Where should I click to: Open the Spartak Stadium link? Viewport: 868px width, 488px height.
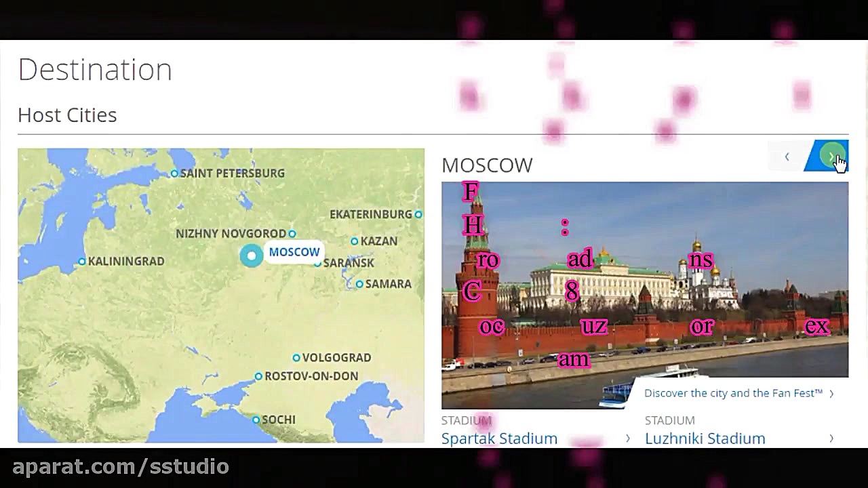pos(499,439)
